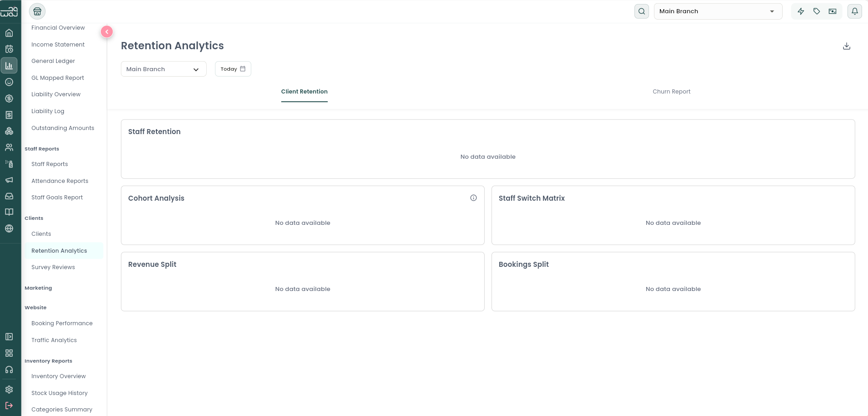
Task: Click the dollar badge sidebar icon
Action: tap(9, 99)
